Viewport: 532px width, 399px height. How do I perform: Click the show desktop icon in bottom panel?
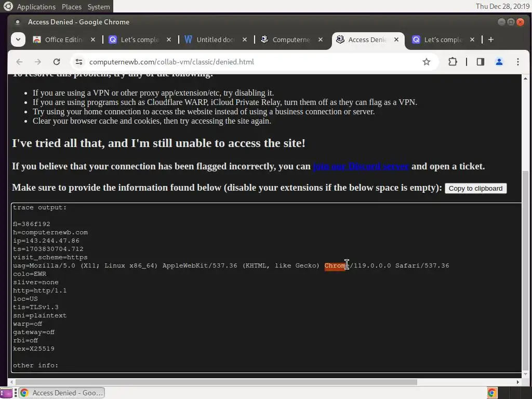tap(6, 393)
